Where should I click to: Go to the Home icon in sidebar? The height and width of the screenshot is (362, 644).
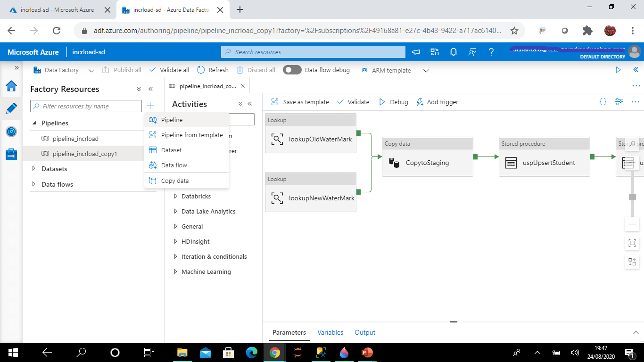point(11,86)
